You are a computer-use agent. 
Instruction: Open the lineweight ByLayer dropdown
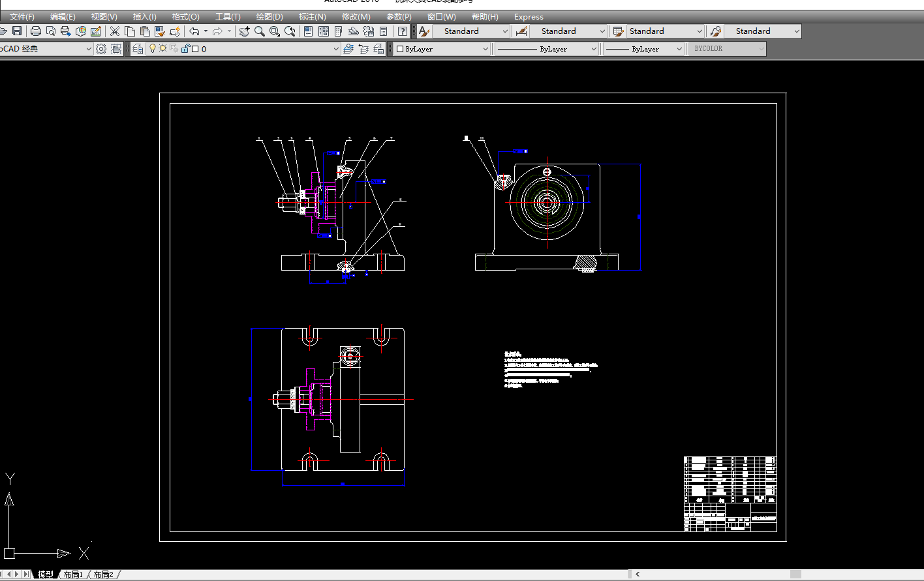click(643, 49)
